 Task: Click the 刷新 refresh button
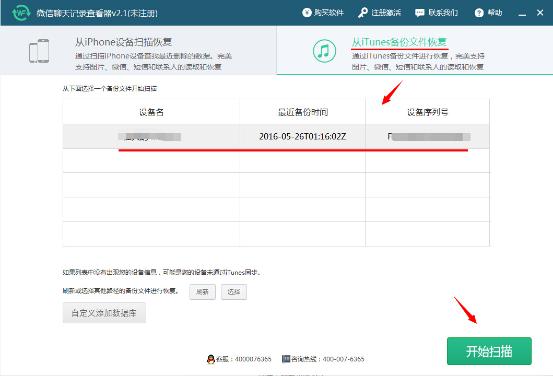202,292
